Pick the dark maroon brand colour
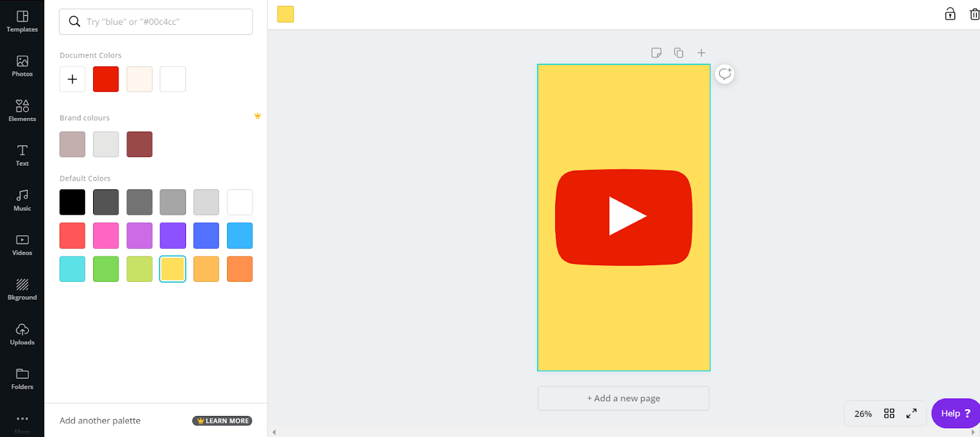The width and height of the screenshot is (980, 437). 140,144
